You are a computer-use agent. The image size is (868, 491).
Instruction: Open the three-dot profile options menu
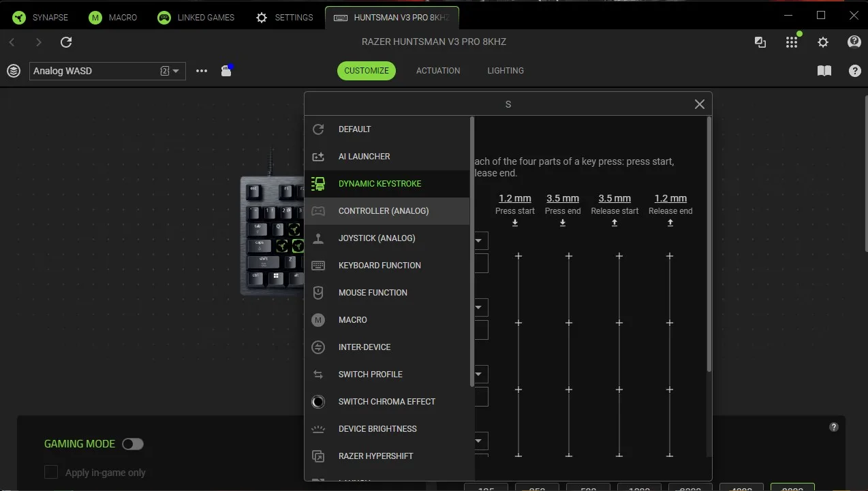tap(202, 71)
